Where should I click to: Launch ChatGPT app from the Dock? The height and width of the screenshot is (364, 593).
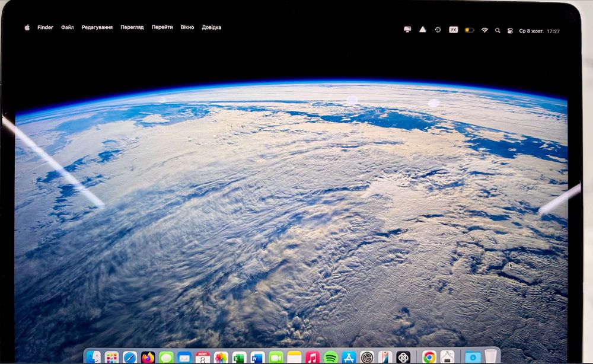(403, 357)
